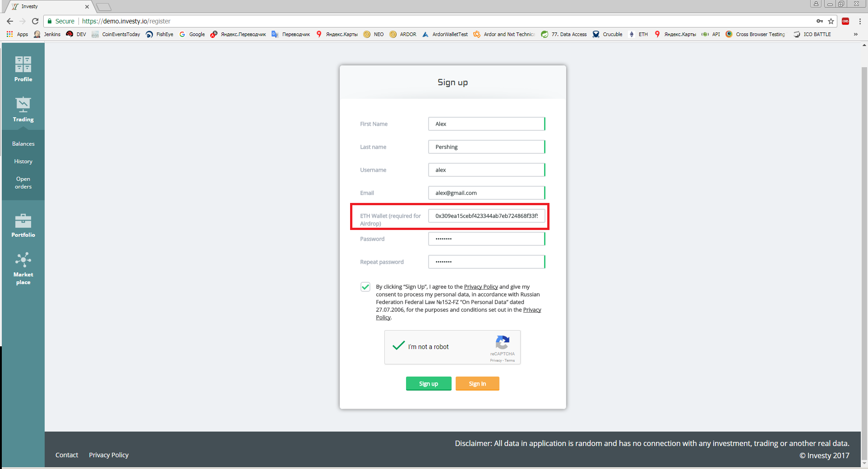Focus the First Name field
The height and width of the screenshot is (469, 868).
pyautogui.click(x=487, y=124)
